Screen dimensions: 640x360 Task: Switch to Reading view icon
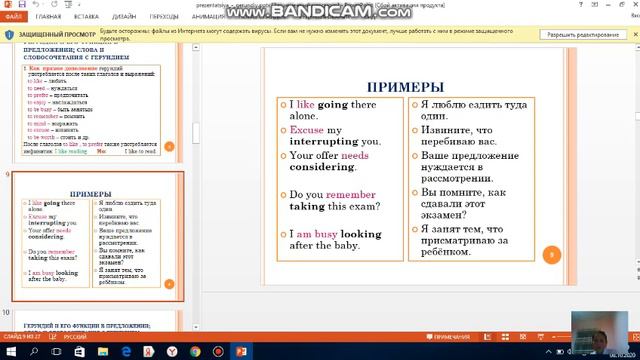pyautogui.click(x=523, y=337)
